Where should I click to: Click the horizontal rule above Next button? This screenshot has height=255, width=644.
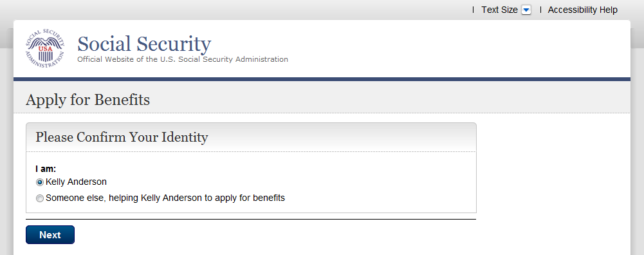coord(251,219)
